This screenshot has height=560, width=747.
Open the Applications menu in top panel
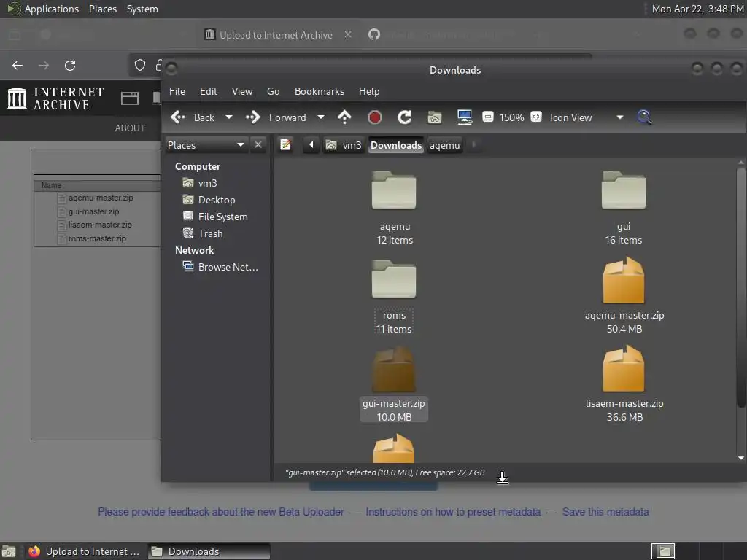tap(43, 9)
